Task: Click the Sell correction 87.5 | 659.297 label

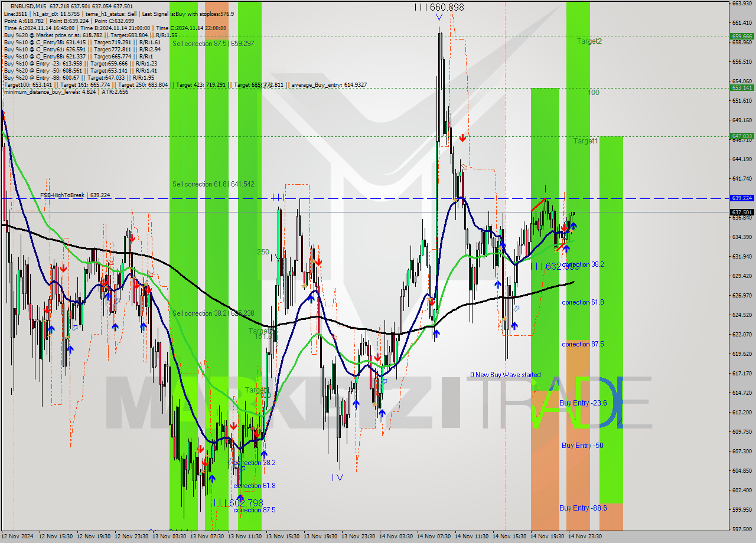Action: click(x=213, y=44)
